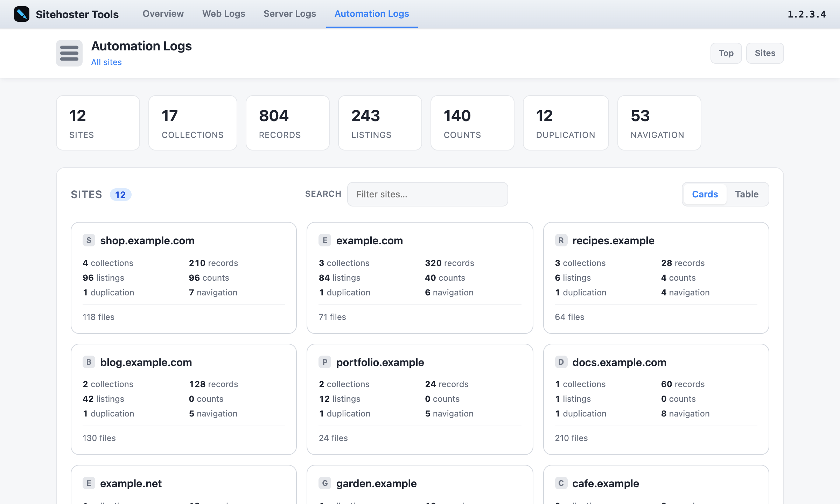840x504 pixels.
Task: Open the garden.example site card
Action: pos(420,485)
